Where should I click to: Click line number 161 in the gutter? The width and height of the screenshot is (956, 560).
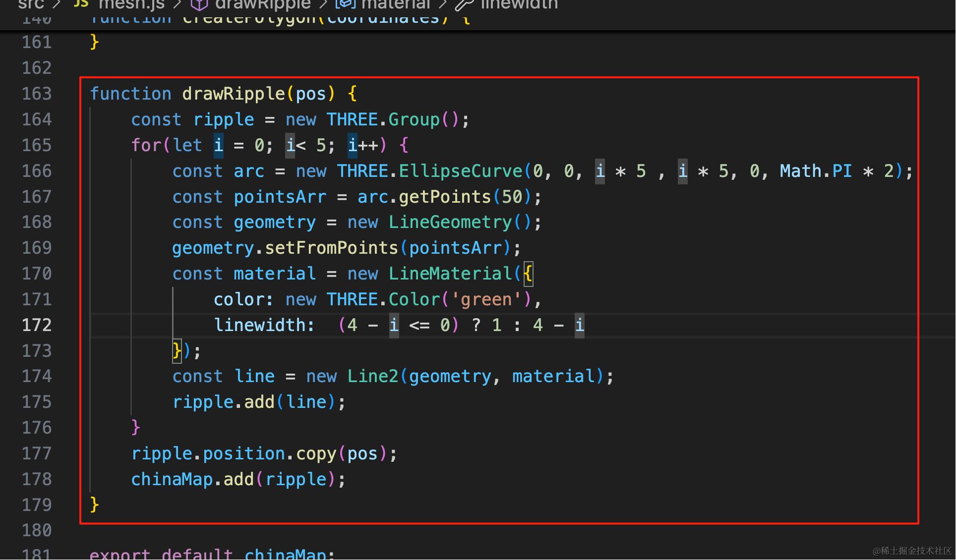coord(37,42)
